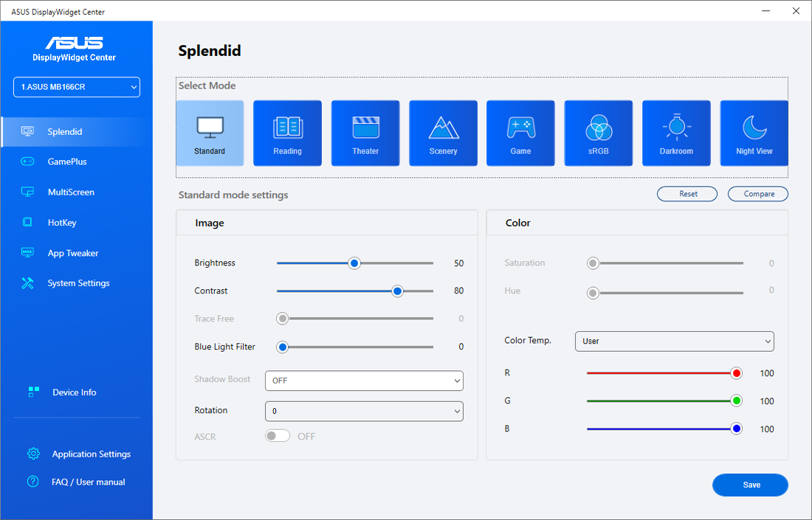This screenshot has height=520, width=812.
Task: Click the App Tweaker icon
Action: [x=27, y=252]
